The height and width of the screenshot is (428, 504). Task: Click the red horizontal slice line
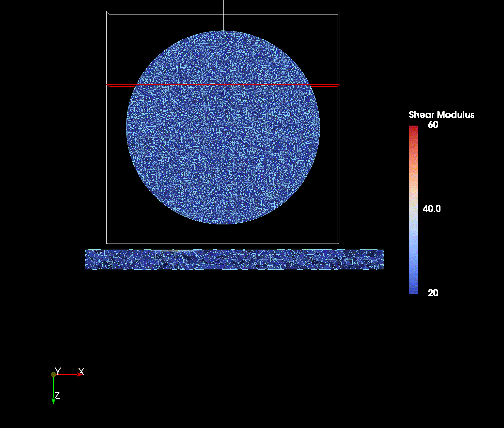click(223, 85)
